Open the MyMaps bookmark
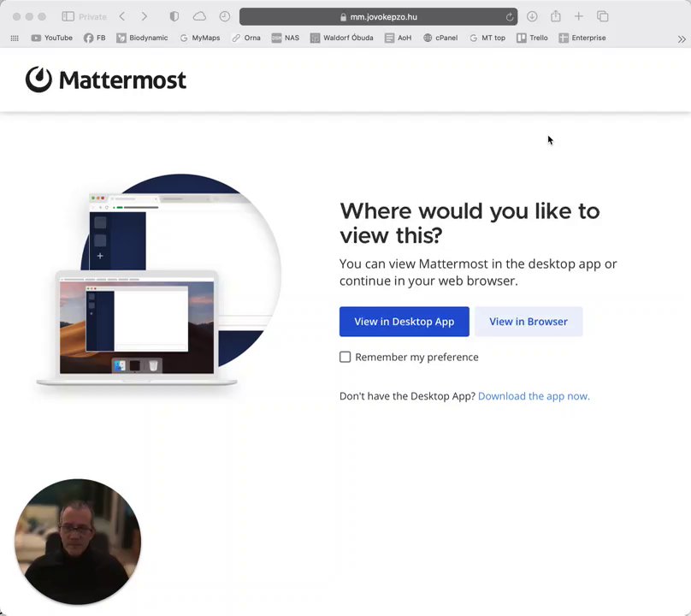This screenshot has width=691, height=616. coord(200,38)
